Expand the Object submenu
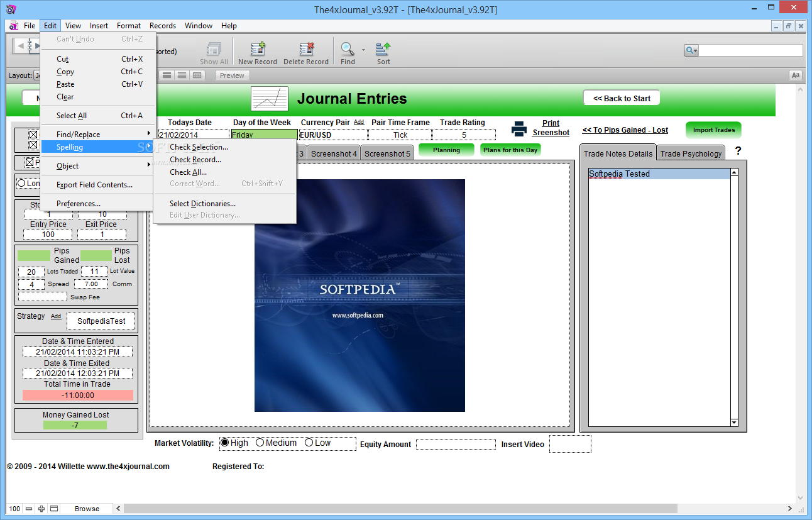 (x=97, y=165)
